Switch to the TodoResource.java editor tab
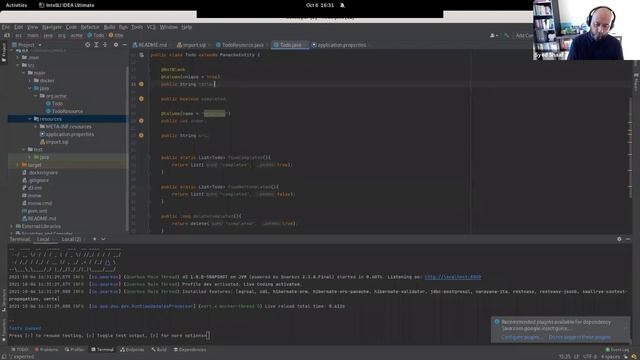 [x=240, y=45]
